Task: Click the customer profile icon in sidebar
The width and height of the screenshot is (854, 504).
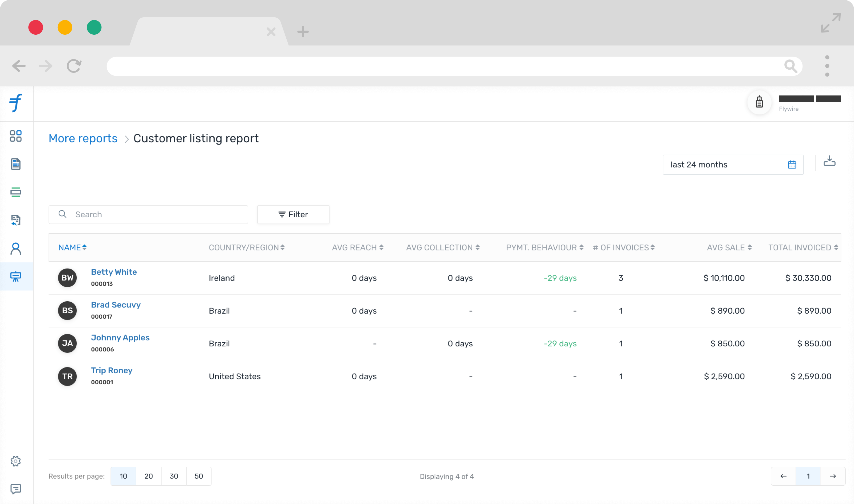Action: coord(16,249)
